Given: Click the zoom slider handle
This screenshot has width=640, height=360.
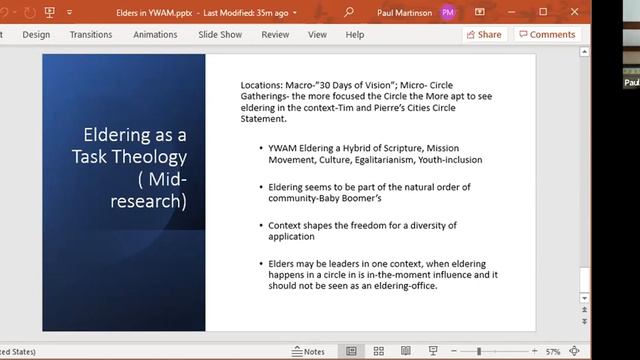Looking at the screenshot, I should (x=479, y=351).
